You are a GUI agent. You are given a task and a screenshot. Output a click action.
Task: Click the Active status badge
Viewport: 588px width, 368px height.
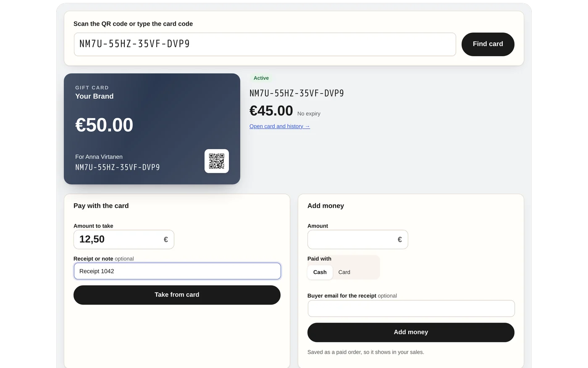point(261,78)
